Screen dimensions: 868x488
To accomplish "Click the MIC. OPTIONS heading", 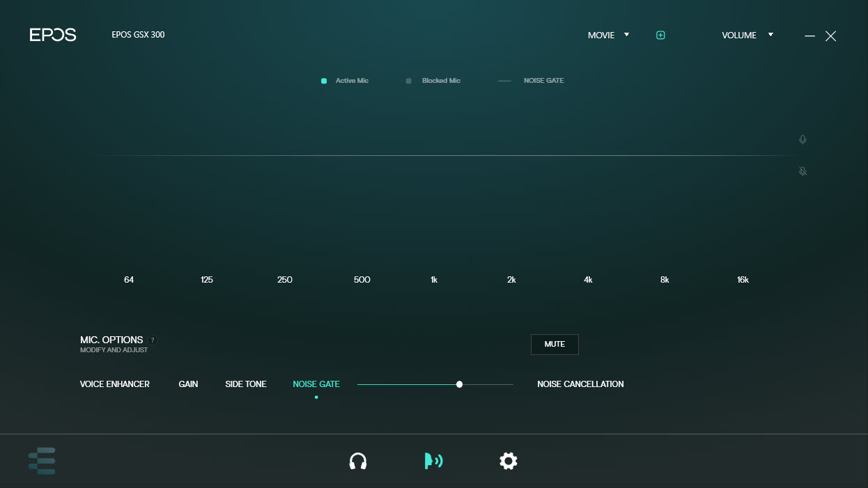I will pos(111,340).
